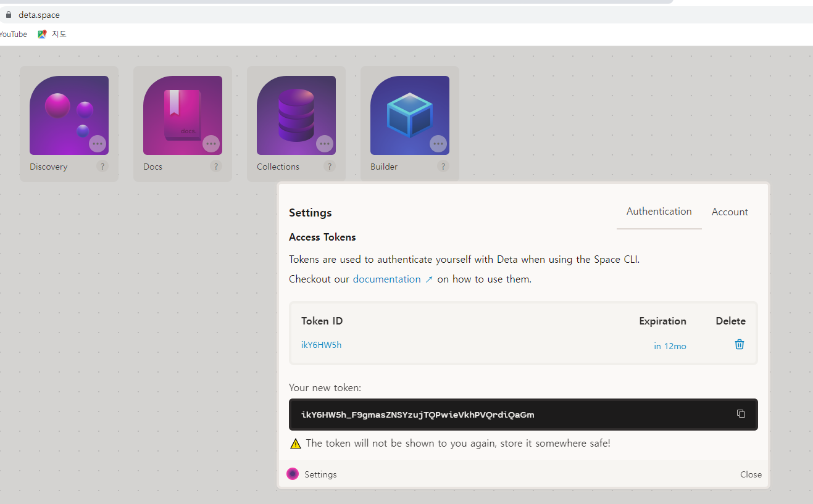
Task: Click the 'in 12mo' expiration text
Action: click(x=670, y=346)
